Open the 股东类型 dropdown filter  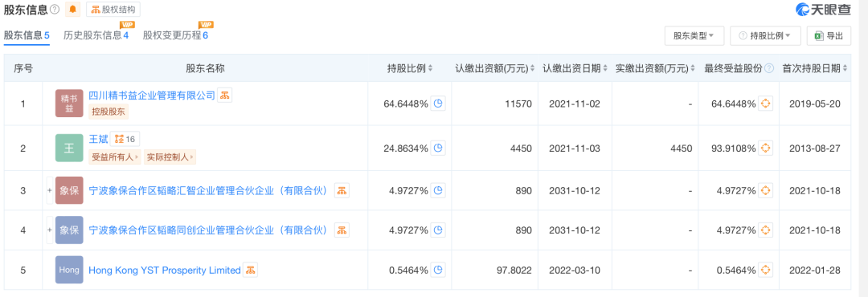tap(694, 36)
